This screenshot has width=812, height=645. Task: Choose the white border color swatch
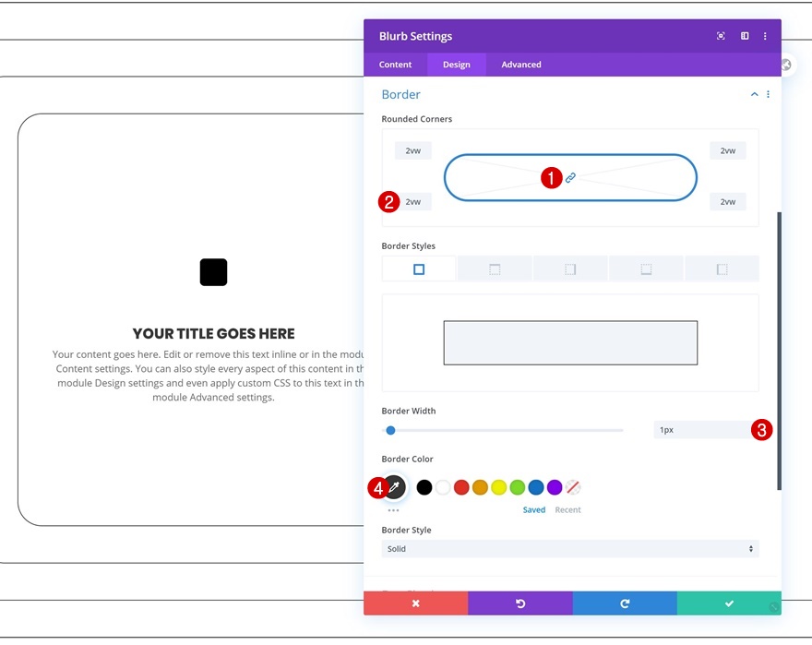pos(443,487)
